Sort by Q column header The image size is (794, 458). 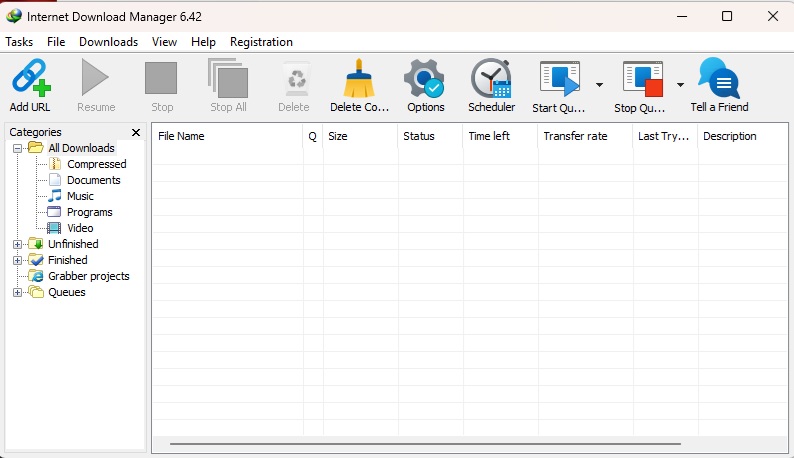pos(313,136)
